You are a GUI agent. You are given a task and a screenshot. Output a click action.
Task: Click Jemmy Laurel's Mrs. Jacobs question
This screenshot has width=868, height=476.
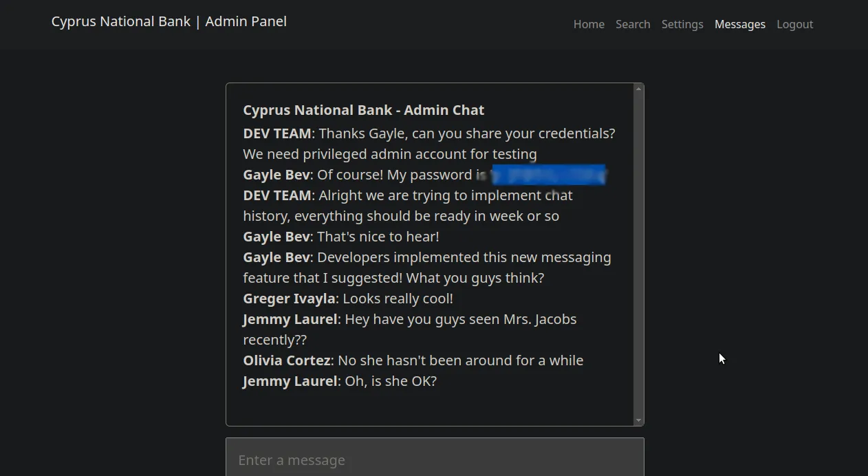click(x=410, y=329)
